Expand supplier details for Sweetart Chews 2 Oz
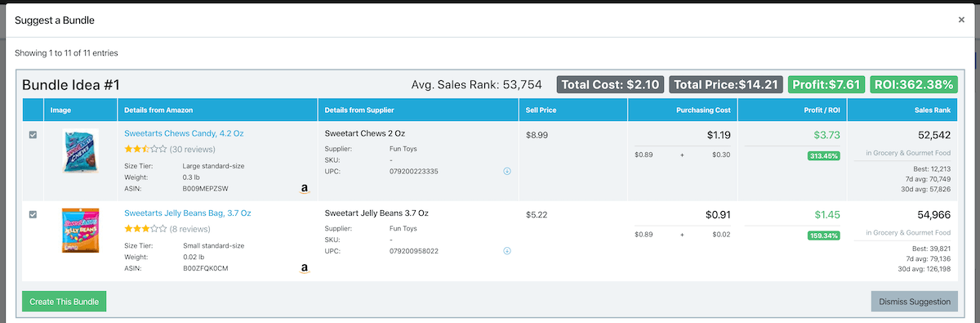This screenshot has width=980, height=323. point(507,171)
